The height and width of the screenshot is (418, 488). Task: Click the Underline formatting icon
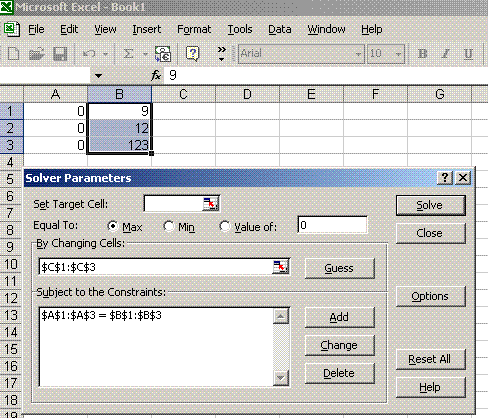[468, 54]
